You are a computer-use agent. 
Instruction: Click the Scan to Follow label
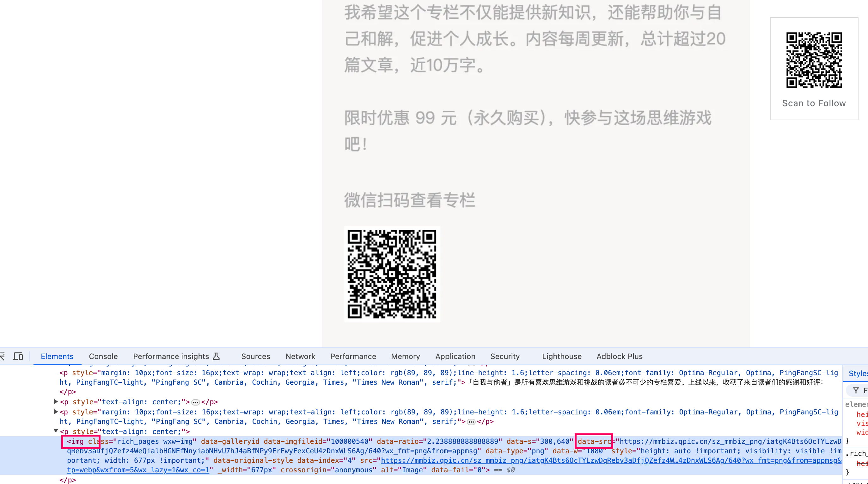point(814,103)
